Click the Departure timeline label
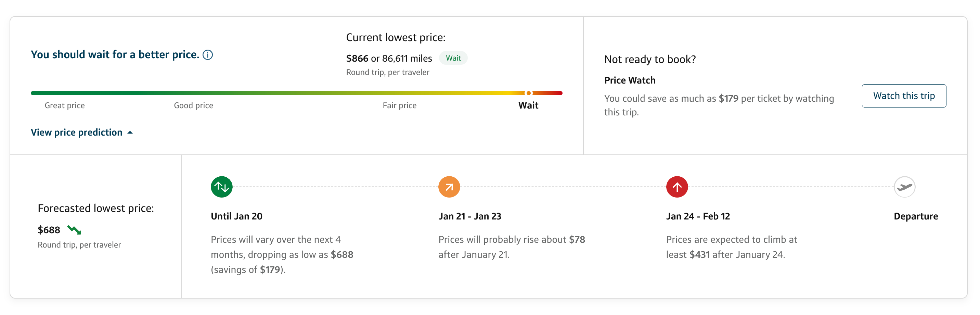This screenshot has width=980, height=315. tap(916, 216)
